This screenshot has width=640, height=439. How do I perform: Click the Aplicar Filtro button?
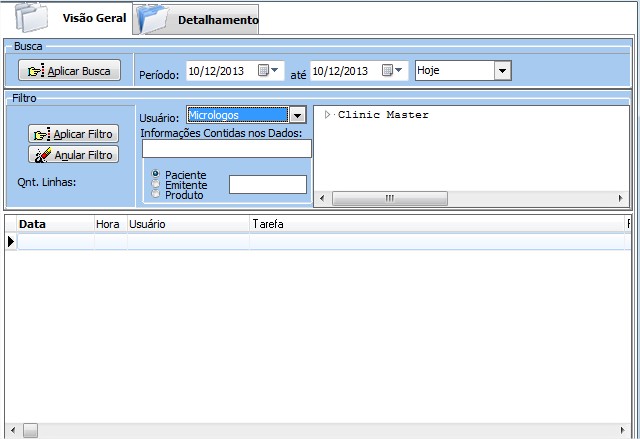(x=74, y=134)
